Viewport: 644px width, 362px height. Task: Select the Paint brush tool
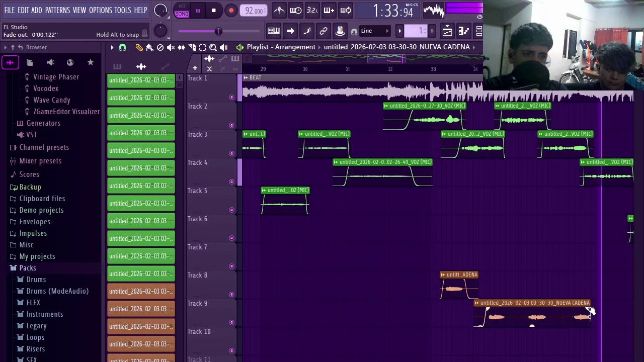149,47
